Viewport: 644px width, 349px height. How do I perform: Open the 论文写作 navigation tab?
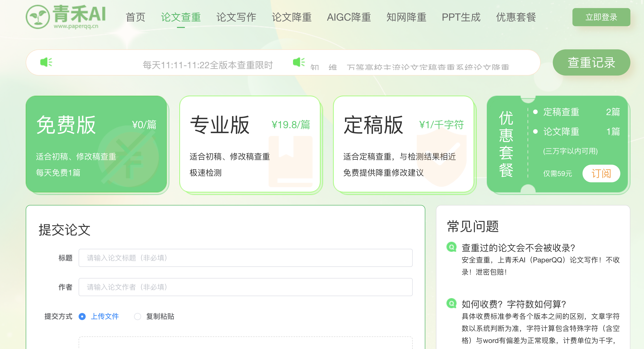[236, 17]
